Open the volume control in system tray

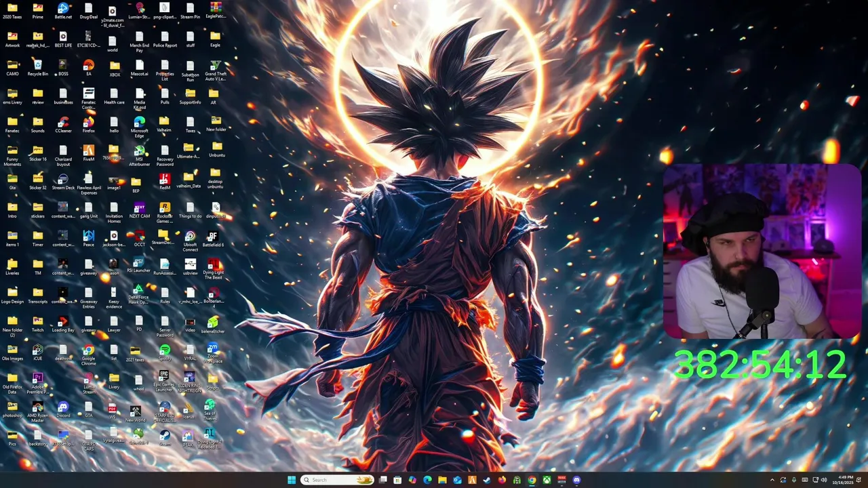click(x=824, y=480)
